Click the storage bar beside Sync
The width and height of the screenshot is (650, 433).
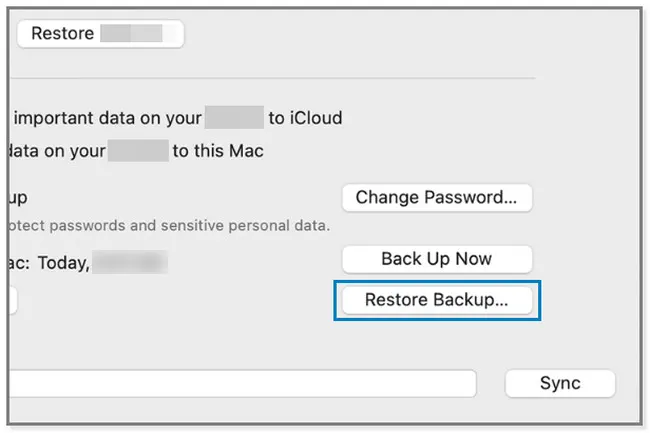243,383
